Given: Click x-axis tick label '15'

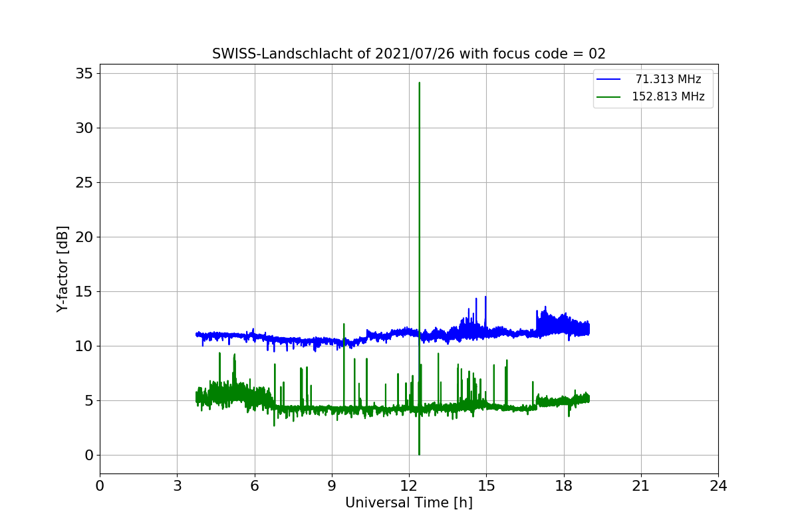Looking at the screenshot, I should (x=486, y=486).
